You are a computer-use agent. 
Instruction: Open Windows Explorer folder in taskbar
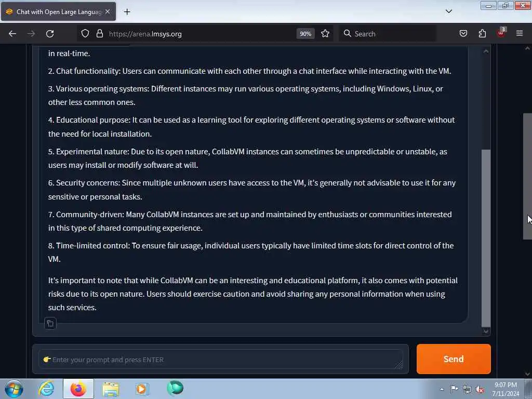pyautogui.click(x=111, y=389)
